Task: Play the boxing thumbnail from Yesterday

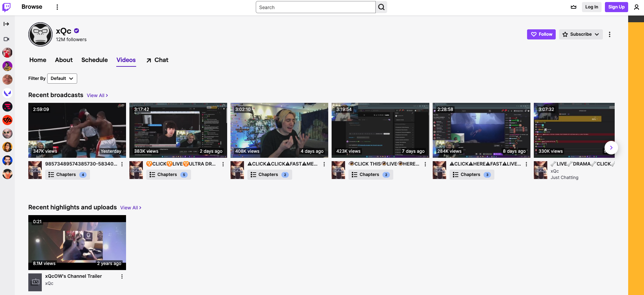Action: tap(77, 130)
